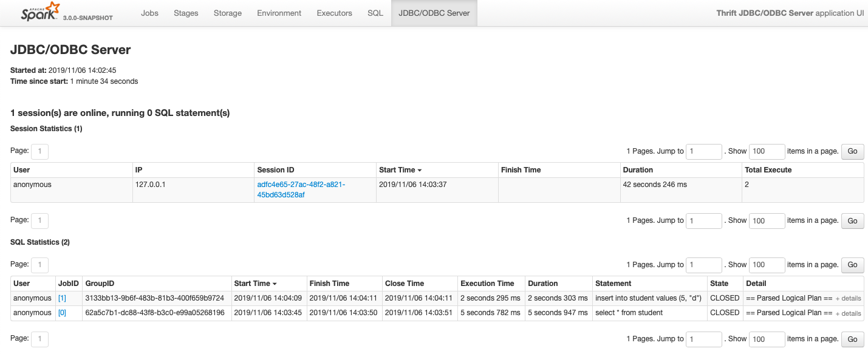This screenshot has height=354, width=868.
Task: Sort session table by Start Time arrow
Action: (419, 171)
